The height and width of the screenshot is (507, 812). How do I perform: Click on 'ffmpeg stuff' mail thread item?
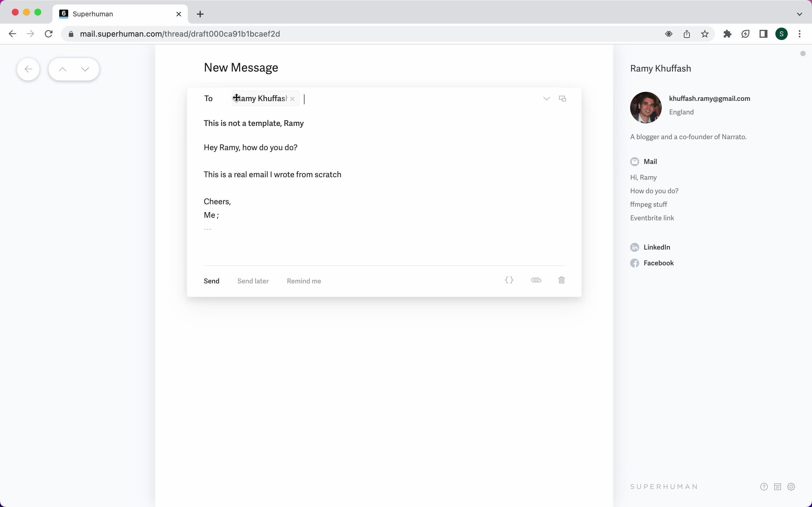coord(648,204)
